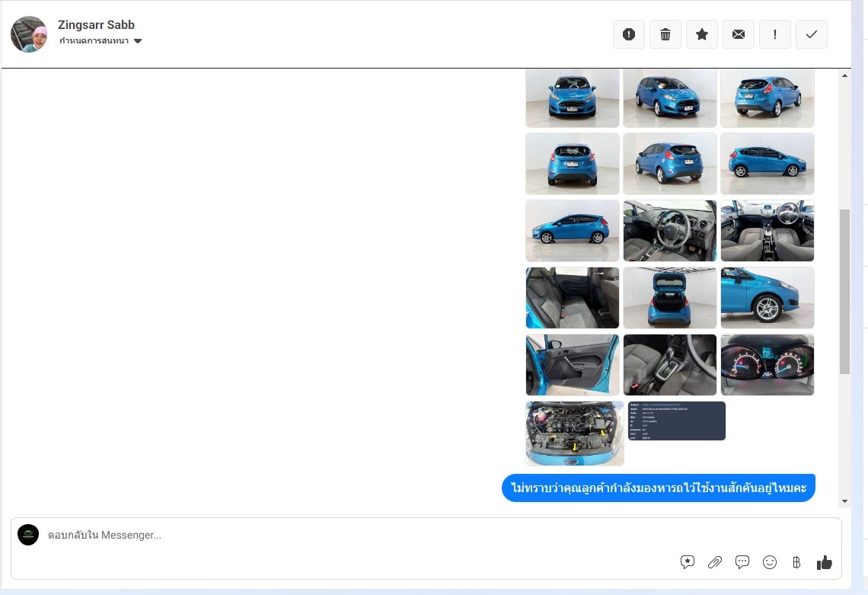This screenshot has width=868, height=595.
Task: Delete conversation using trash icon
Action: 665,34
